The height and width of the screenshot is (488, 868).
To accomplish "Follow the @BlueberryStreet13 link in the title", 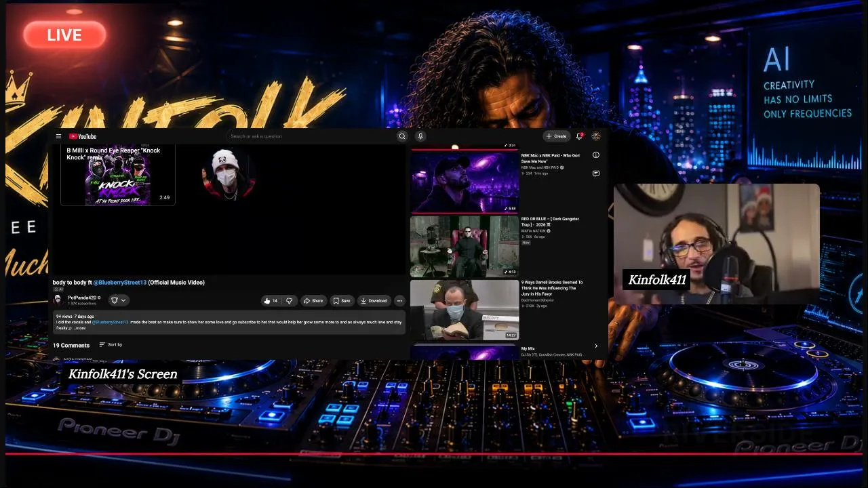I will point(120,283).
